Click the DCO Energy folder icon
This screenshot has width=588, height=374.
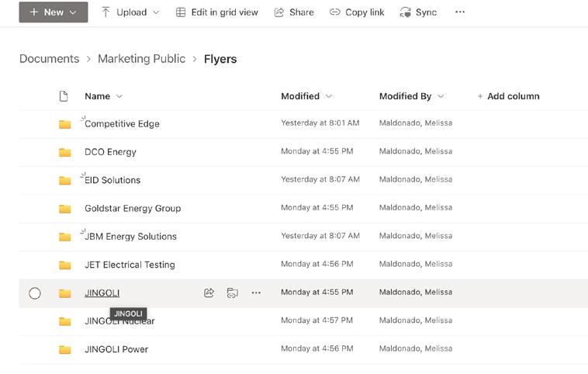[x=65, y=152]
